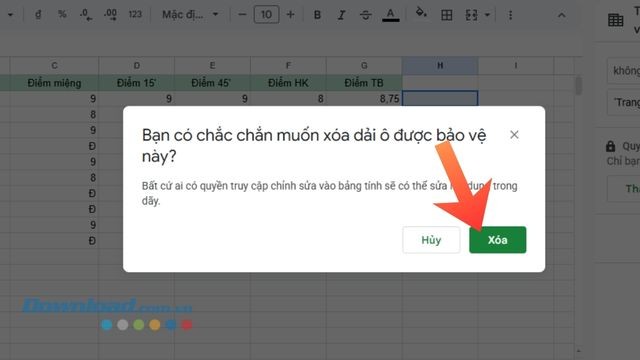Confirm deletion with the Xóa button

[x=498, y=240]
